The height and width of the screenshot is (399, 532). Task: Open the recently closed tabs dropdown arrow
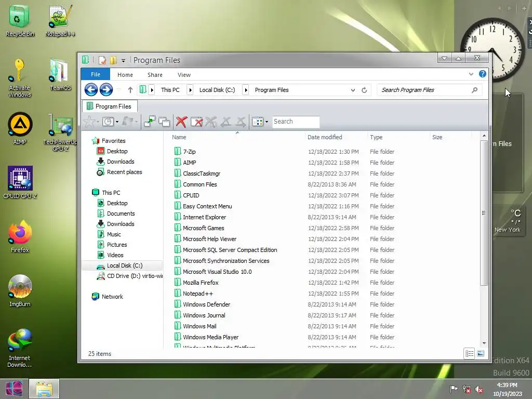[x=117, y=122]
